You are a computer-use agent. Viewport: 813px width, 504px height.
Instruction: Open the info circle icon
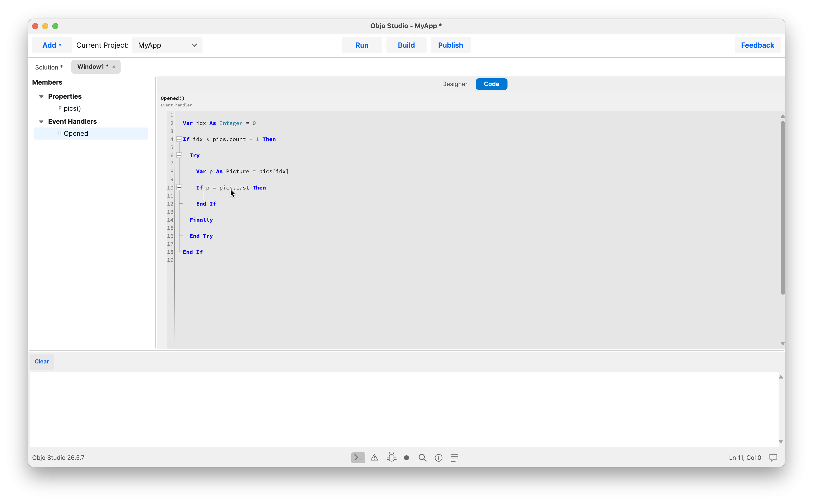[x=438, y=458]
